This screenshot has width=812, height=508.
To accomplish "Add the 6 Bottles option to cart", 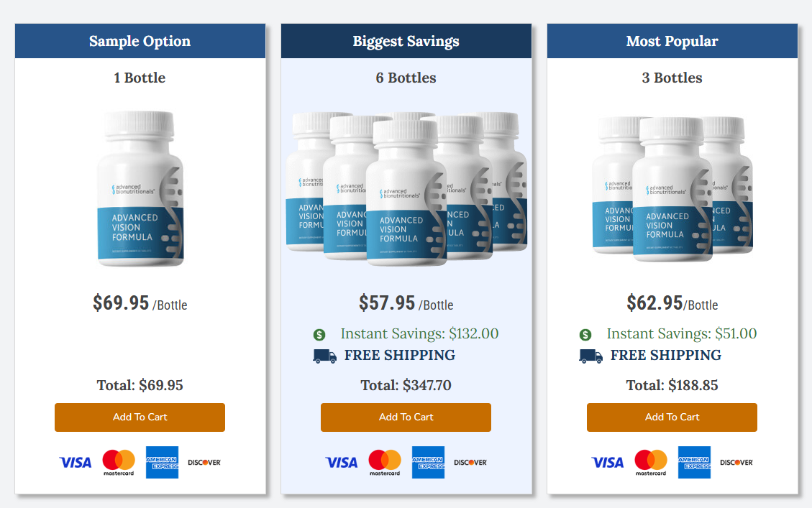I will click(x=406, y=417).
